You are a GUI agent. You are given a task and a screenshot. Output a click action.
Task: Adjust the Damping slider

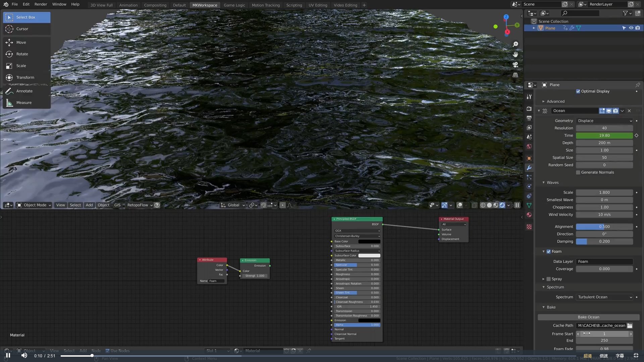(604, 241)
